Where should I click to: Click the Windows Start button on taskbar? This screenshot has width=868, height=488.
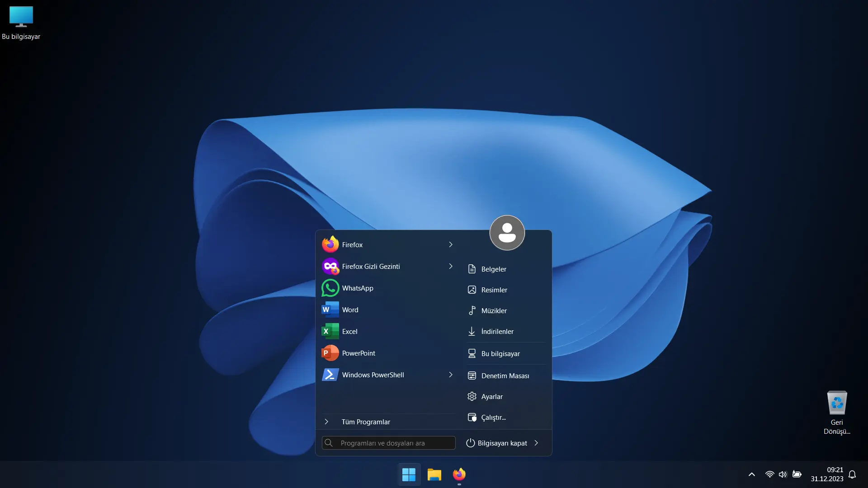pyautogui.click(x=409, y=474)
